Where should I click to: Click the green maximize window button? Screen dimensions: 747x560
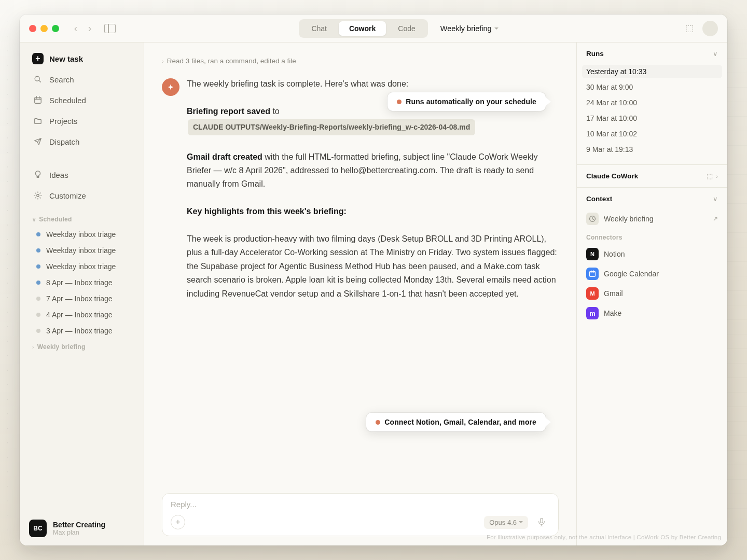[x=56, y=29]
